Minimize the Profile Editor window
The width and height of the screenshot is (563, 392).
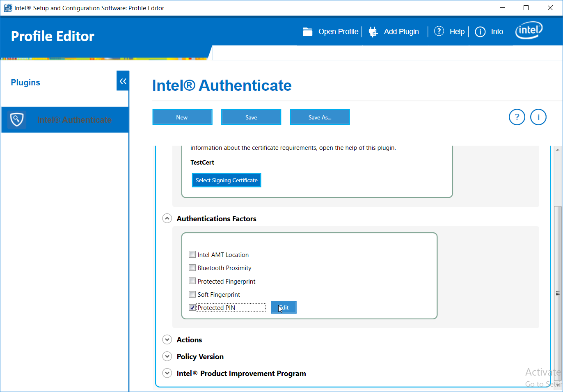point(502,8)
